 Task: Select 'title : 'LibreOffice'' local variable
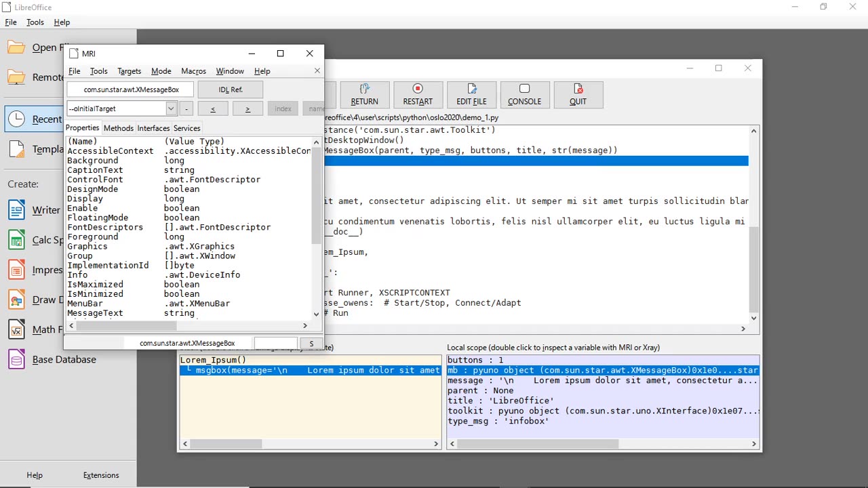[603, 401]
